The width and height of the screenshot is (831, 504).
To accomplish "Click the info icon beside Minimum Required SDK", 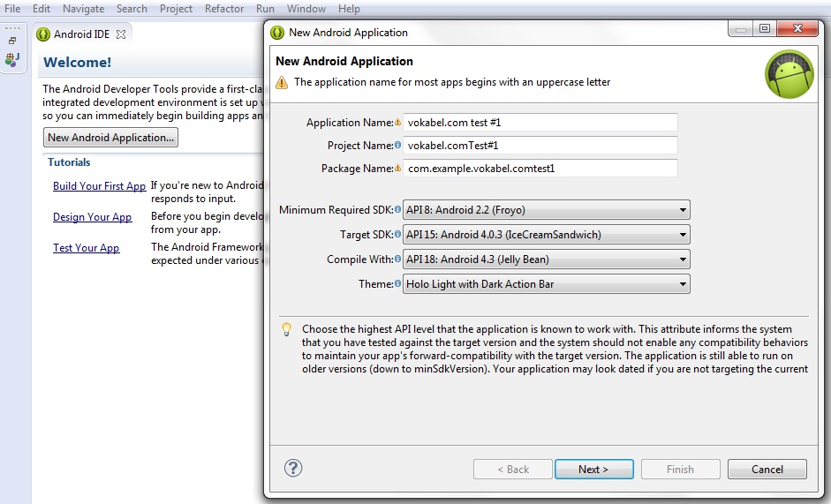I will tap(397, 209).
